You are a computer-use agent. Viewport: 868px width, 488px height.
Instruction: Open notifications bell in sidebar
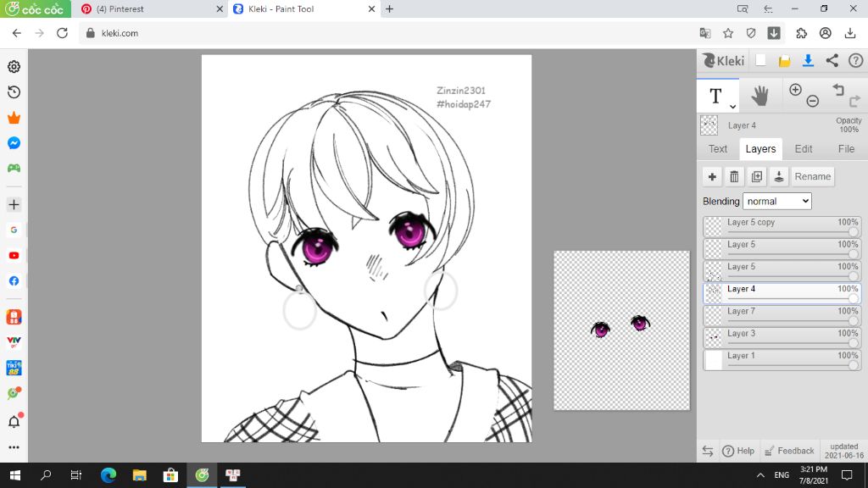point(14,421)
